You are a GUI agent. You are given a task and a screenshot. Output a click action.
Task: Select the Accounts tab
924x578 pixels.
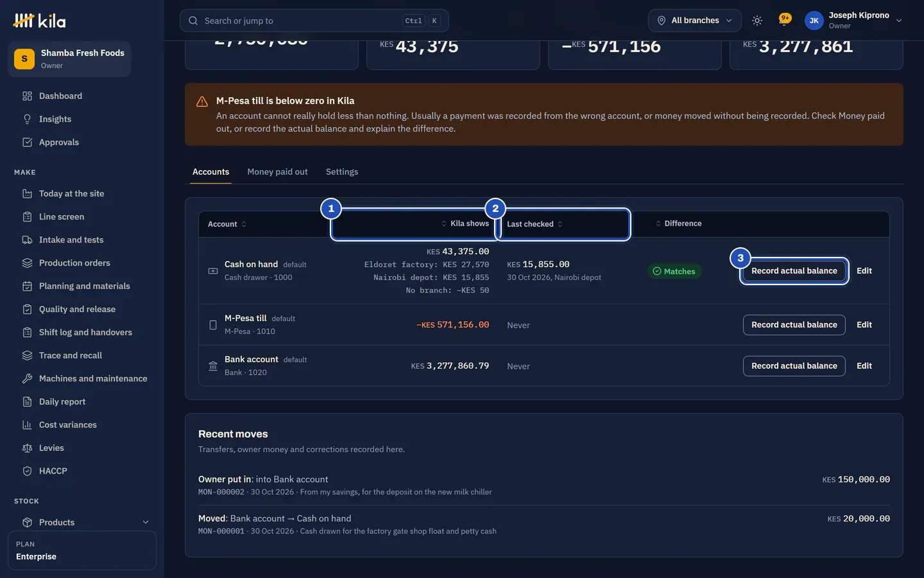210,171
